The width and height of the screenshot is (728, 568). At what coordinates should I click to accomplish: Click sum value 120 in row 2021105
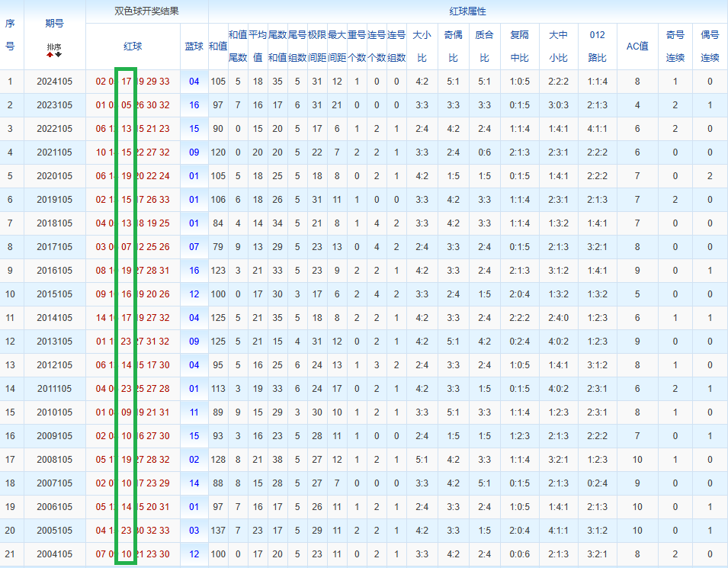218,152
